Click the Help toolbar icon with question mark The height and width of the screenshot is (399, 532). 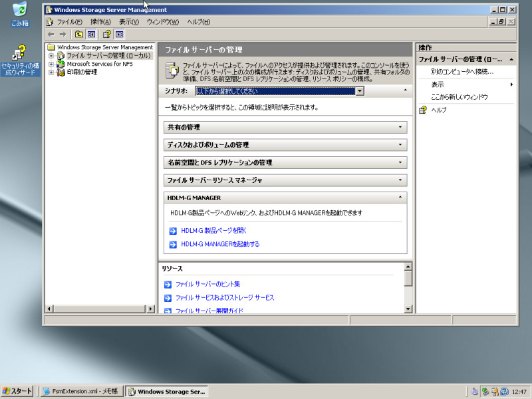pyautogui.click(x=106, y=34)
